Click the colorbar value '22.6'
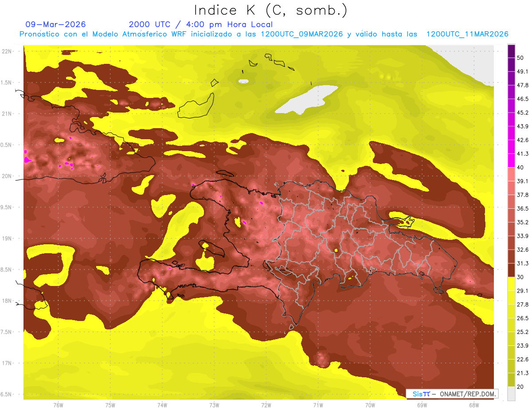This screenshot has width=532, height=411. pyautogui.click(x=523, y=360)
